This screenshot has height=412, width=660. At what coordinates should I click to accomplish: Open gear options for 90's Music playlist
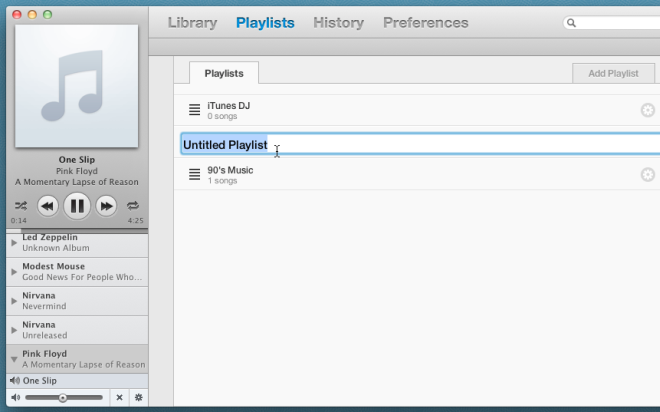(x=647, y=175)
